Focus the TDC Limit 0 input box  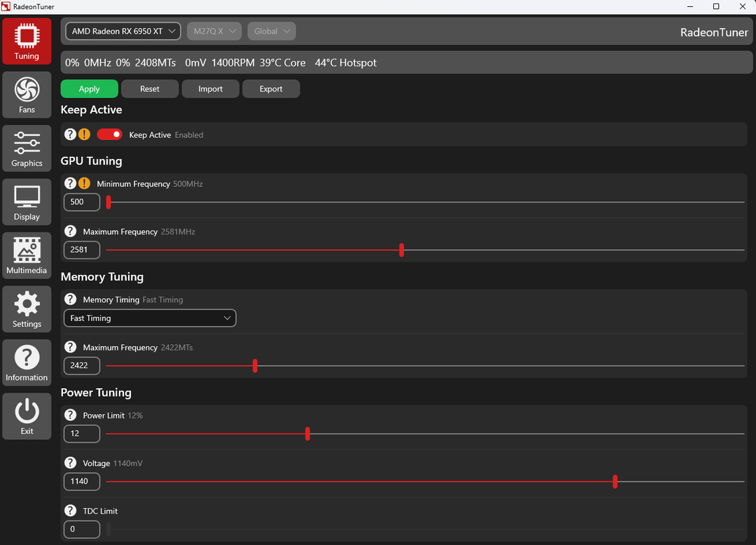click(x=82, y=529)
